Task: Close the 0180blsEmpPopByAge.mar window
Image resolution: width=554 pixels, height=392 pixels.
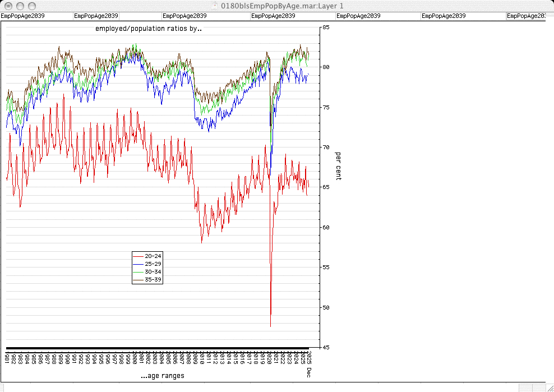Action: [7, 6]
